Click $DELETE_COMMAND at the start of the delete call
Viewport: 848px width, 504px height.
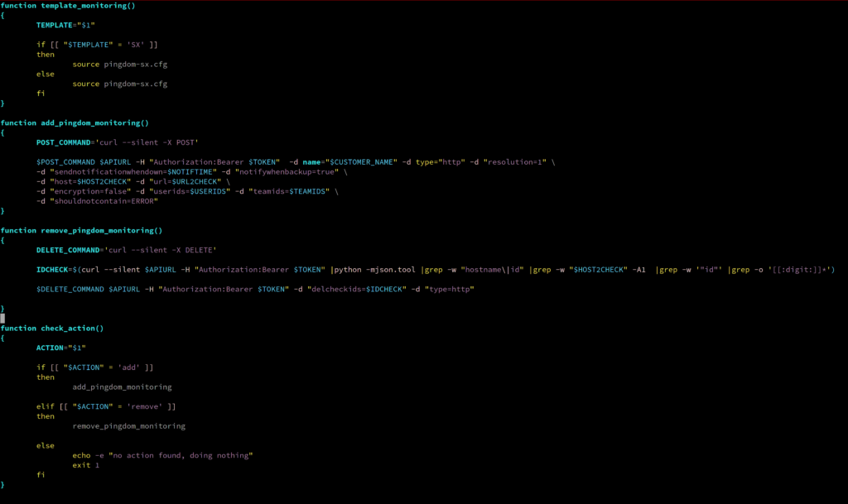tap(70, 290)
